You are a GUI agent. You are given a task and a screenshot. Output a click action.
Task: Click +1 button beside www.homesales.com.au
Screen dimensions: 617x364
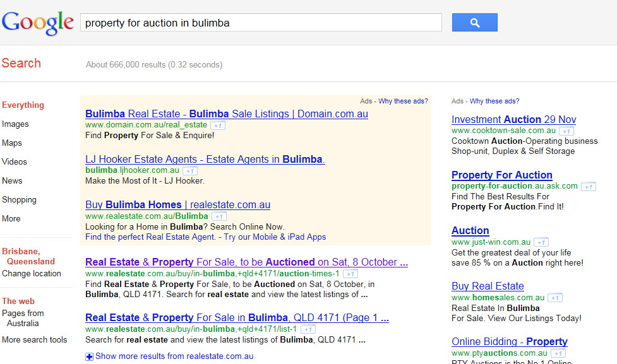(x=554, y=298)
